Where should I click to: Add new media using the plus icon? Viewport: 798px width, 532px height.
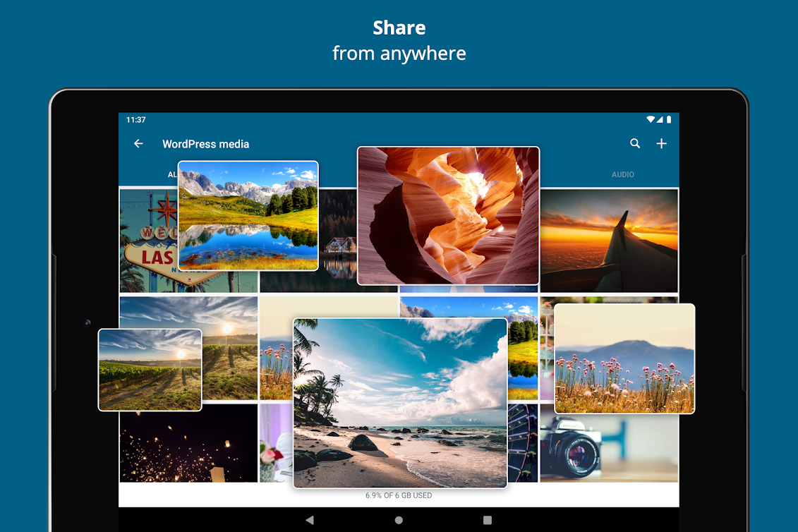click(661, 144)
